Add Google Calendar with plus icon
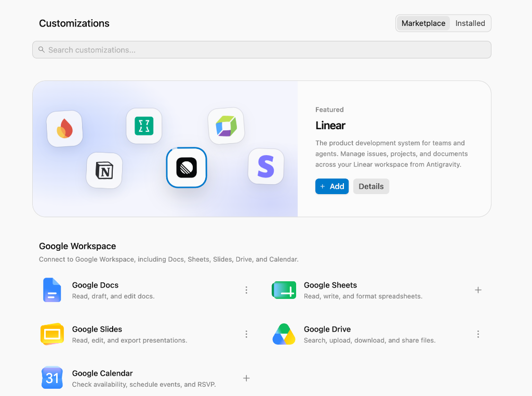 pyautogui.click(x=246, y=378)
